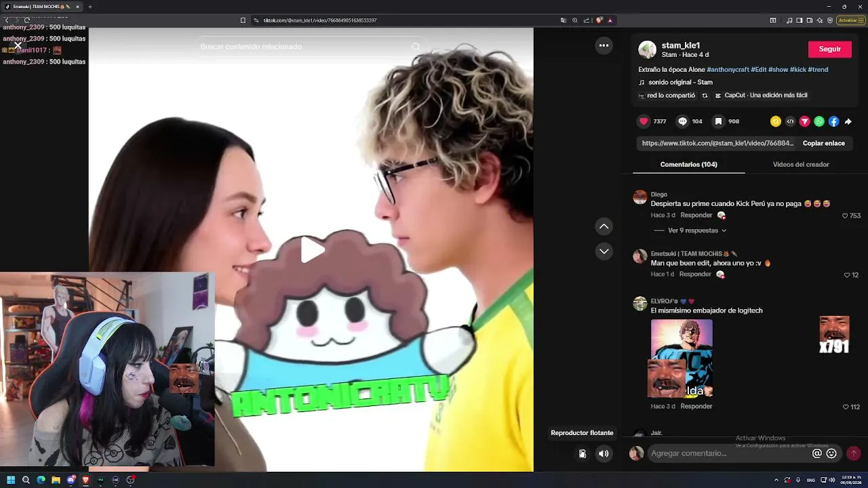The height and width of the screenshot is (488, 868).
Task: Show hidden system tray icons
Action: [776, 480]
